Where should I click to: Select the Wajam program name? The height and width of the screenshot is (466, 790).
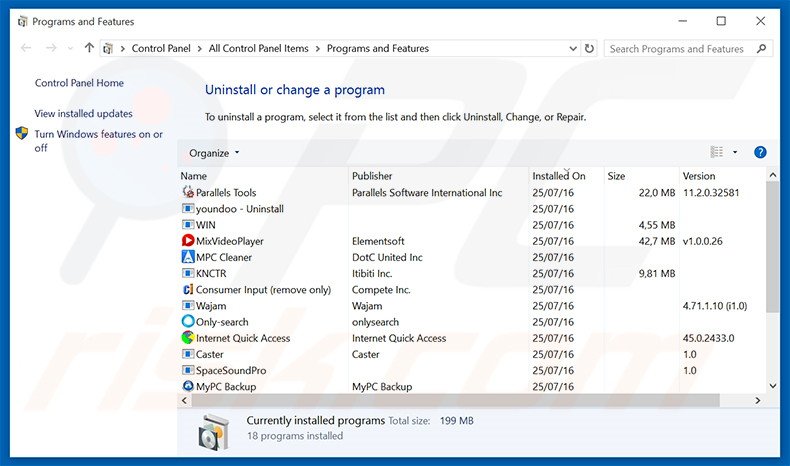(211, 306)
